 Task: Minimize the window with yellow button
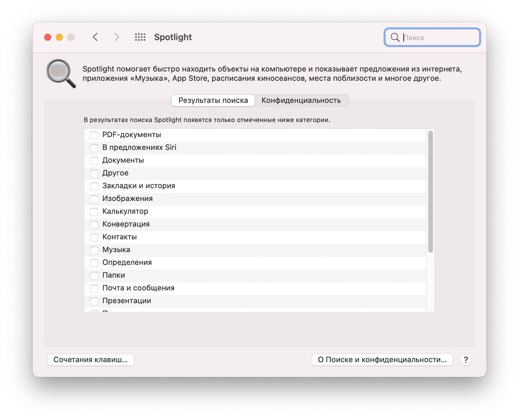click(59, 37)
